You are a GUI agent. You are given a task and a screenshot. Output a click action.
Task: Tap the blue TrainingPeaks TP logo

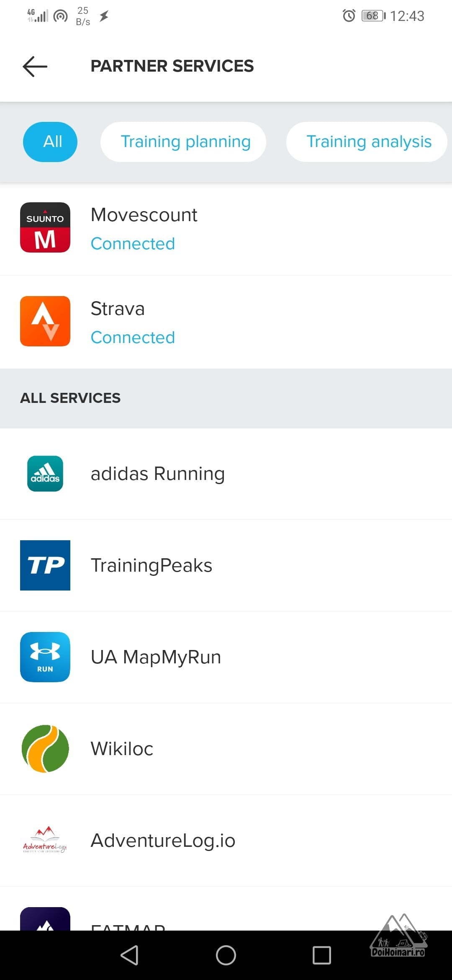45,565
